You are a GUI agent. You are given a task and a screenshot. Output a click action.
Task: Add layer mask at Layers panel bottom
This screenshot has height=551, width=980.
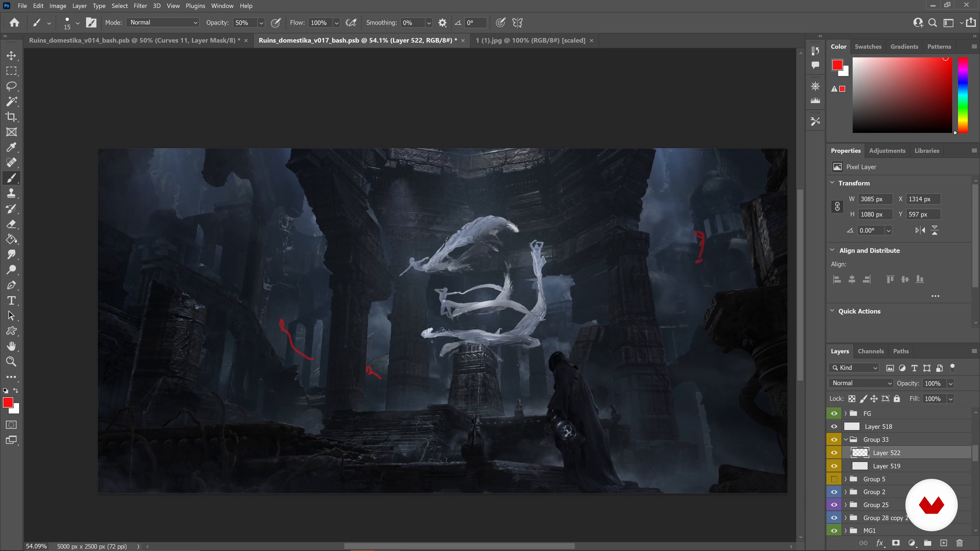click(x=896, y=543)
